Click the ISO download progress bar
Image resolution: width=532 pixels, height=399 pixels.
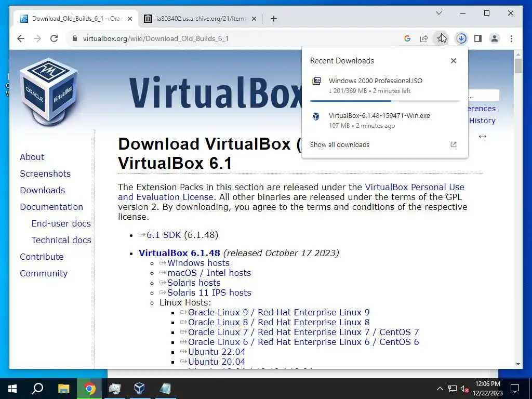[x=385, y=101]
